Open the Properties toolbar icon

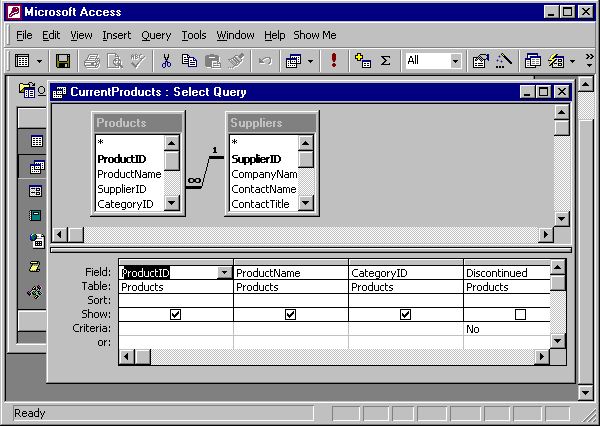pos(481,61)
